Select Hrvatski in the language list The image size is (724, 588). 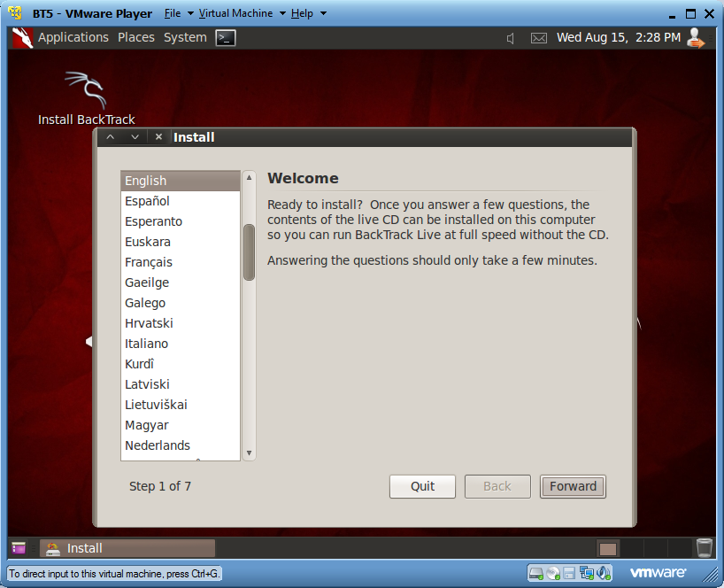pos(181,323)
